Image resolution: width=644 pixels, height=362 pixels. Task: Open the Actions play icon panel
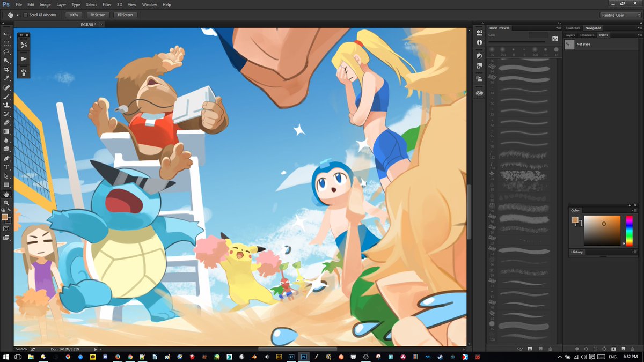pos(24,58)
